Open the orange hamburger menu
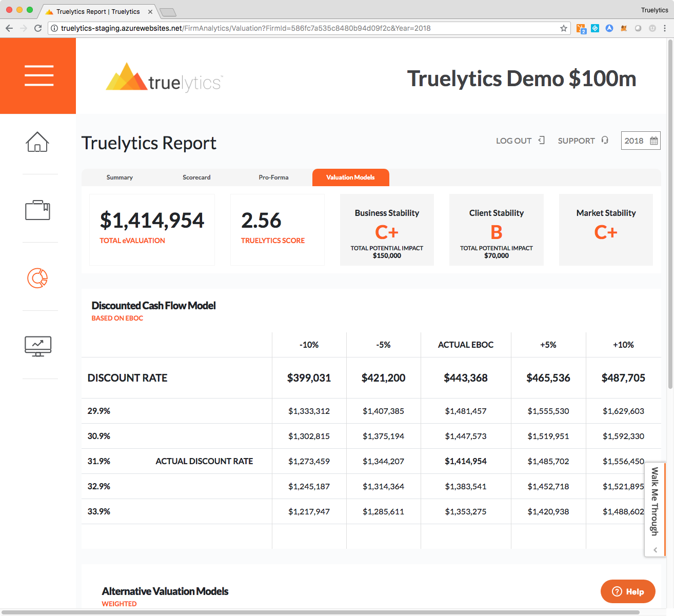 [38, 75]
